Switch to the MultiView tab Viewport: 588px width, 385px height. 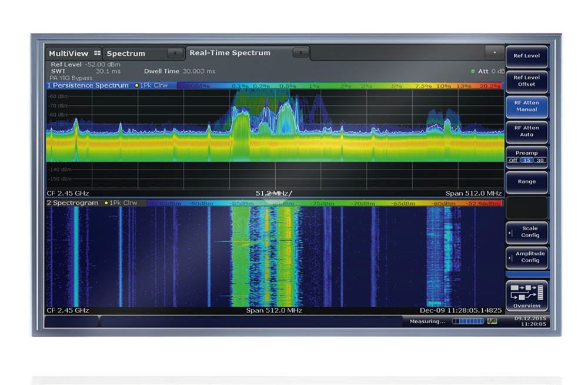[68, 54]
